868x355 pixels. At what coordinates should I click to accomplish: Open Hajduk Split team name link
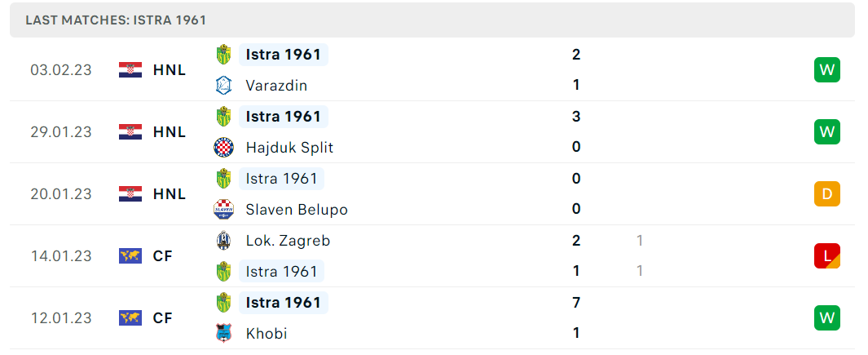click(289, 148)
